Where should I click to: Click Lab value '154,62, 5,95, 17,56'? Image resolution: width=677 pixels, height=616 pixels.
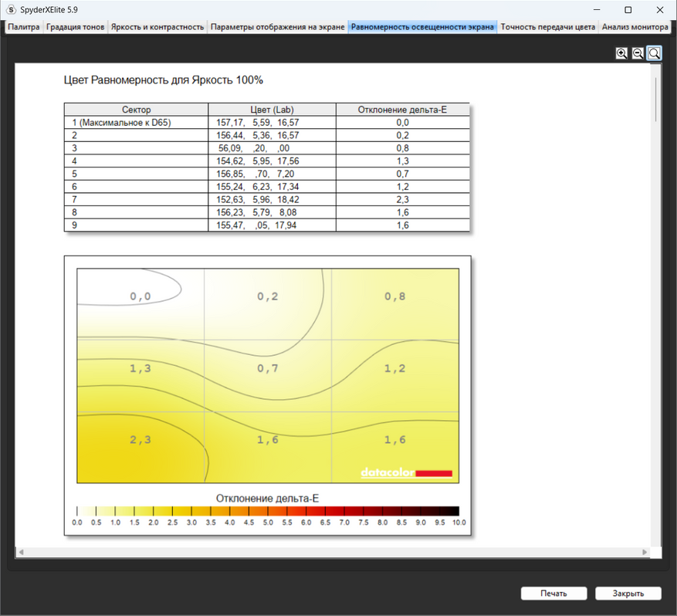(257, 161)
